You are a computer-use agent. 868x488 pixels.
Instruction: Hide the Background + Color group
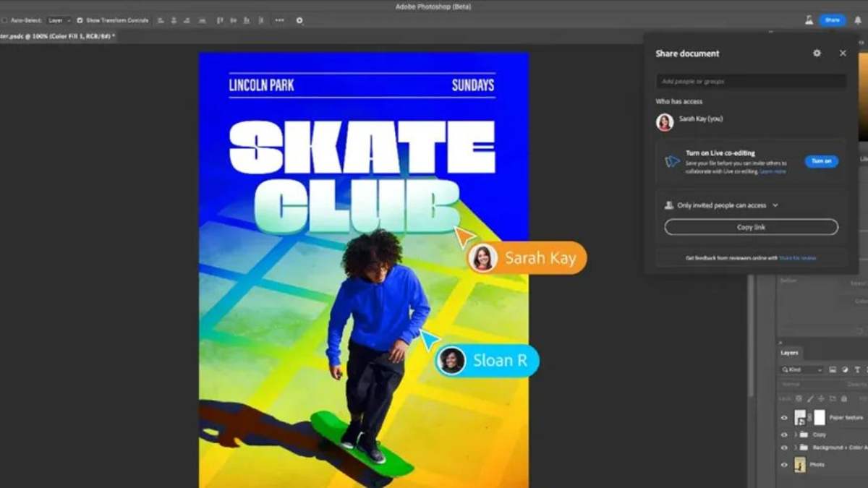coord(784,448)
